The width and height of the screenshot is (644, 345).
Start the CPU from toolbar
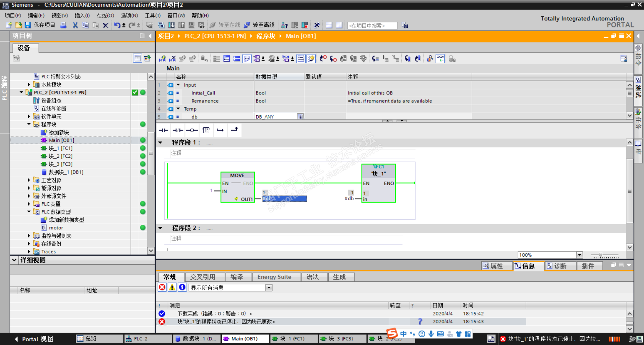click(x=294, y=25)
